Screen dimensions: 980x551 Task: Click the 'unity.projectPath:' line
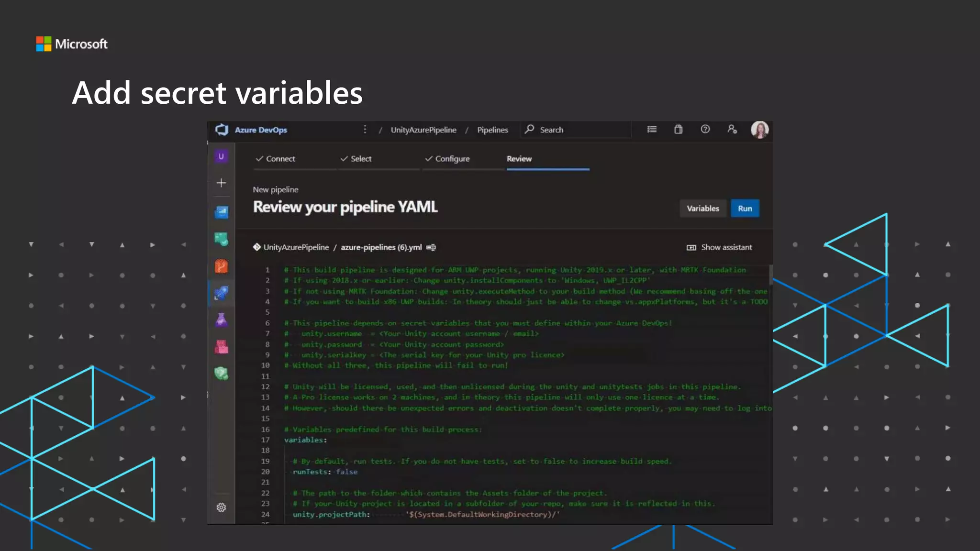click(426, 515)
